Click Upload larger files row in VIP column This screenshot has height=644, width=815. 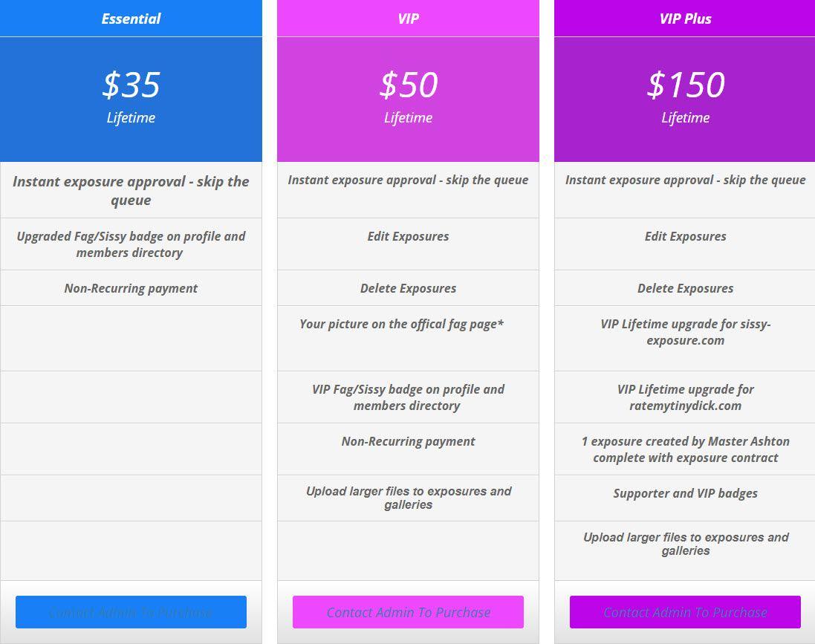(408, 498)
